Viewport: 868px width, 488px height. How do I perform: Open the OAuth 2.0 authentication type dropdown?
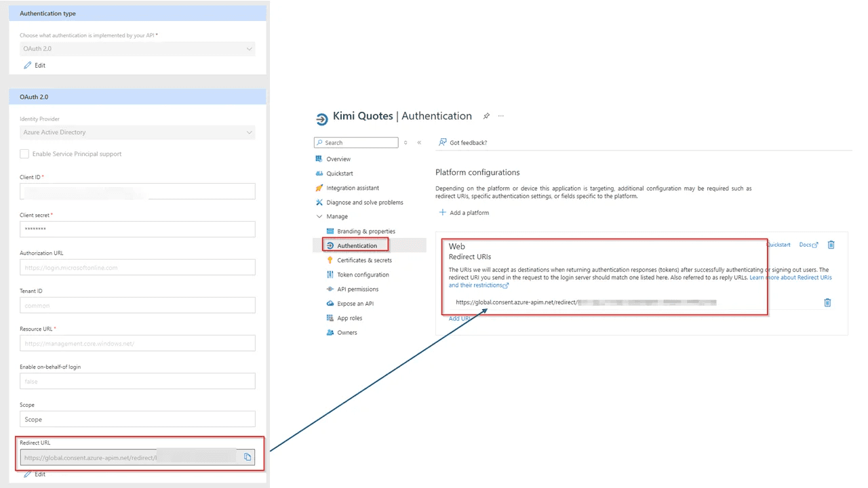(138, 49)
